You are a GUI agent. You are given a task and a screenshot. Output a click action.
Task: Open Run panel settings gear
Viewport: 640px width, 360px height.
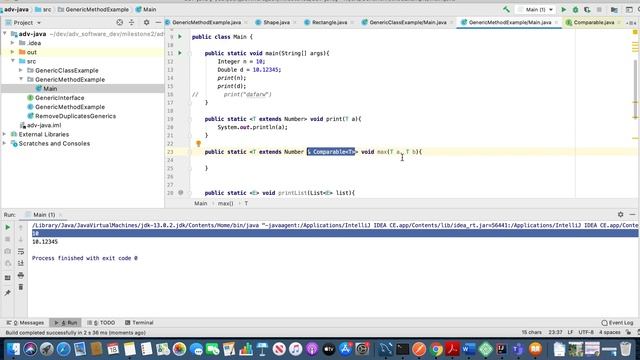click(620, 214)
